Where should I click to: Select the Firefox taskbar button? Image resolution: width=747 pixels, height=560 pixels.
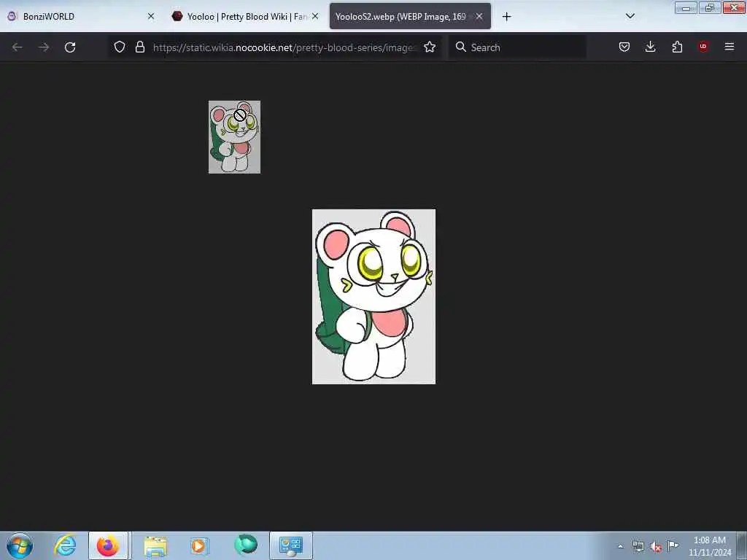[108, 545]
